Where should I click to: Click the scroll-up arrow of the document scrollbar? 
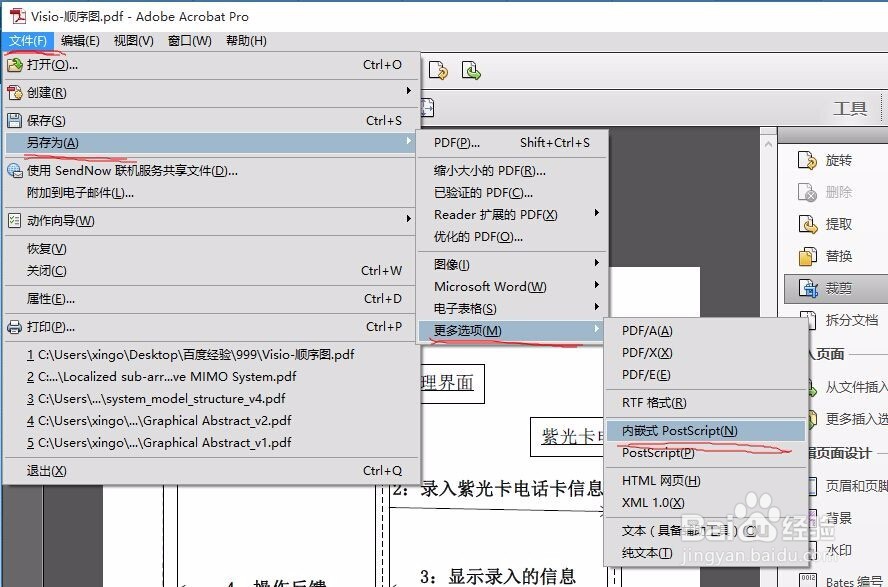click(768, 144)
